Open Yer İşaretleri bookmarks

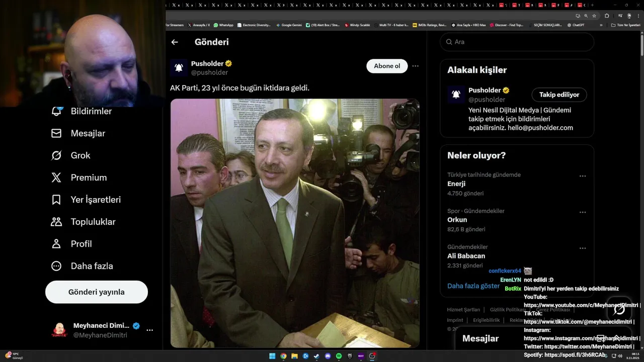[86, 200]
